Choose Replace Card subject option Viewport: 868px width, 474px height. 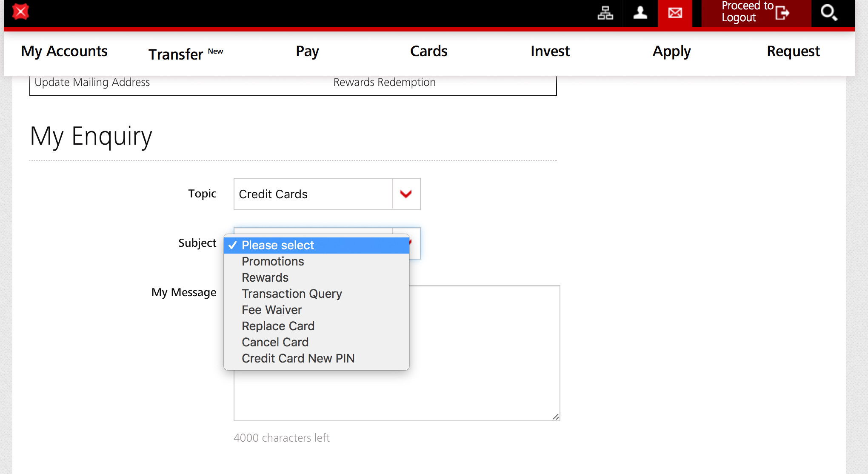point(317,326)
